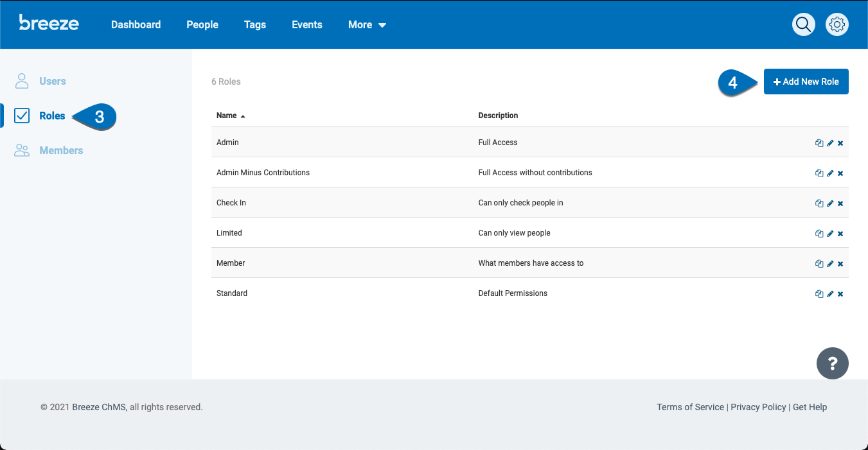Click the Description column header
This screenshot has width=868, height=450.
[x=498, y=116]
